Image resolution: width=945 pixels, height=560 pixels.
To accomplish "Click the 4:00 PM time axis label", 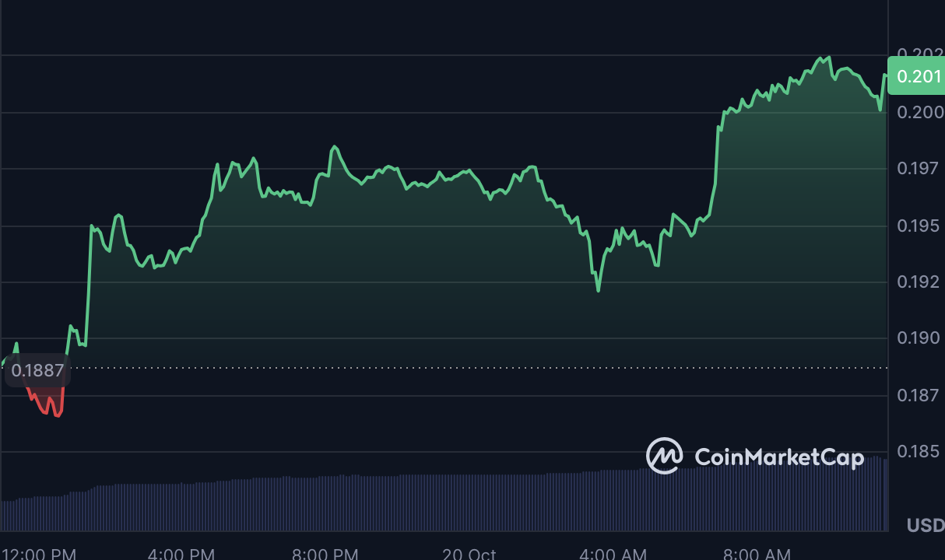I will tap(181, 554).
